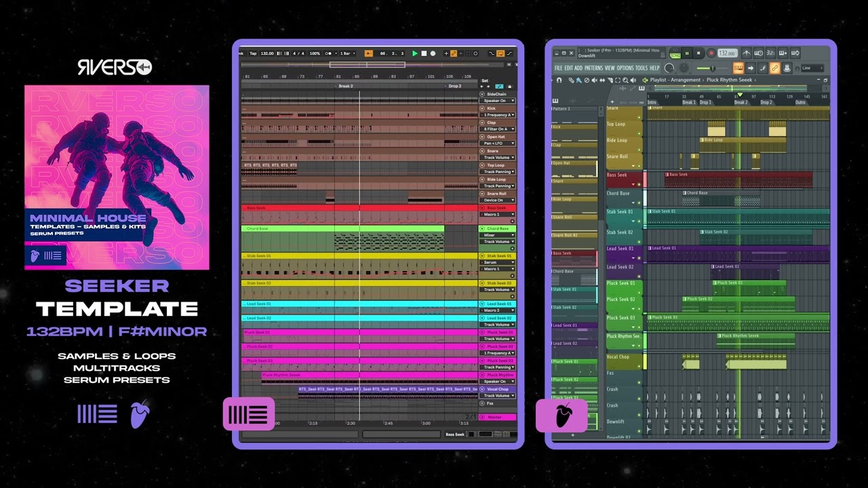Select FL playlist Paint brush tool
The height and width of the screenshot is (488, 868).
tap(579, 80)
